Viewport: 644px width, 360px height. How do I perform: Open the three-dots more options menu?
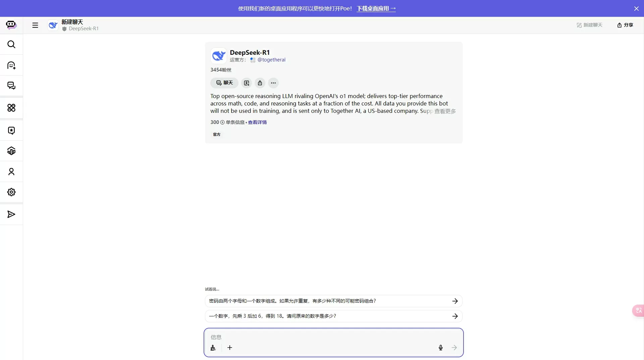pyautogui.click(x=273, y=83)
